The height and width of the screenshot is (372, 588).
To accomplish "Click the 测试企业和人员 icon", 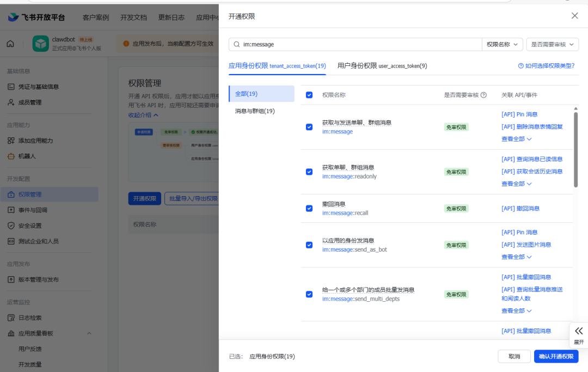I will coord(11,241).
